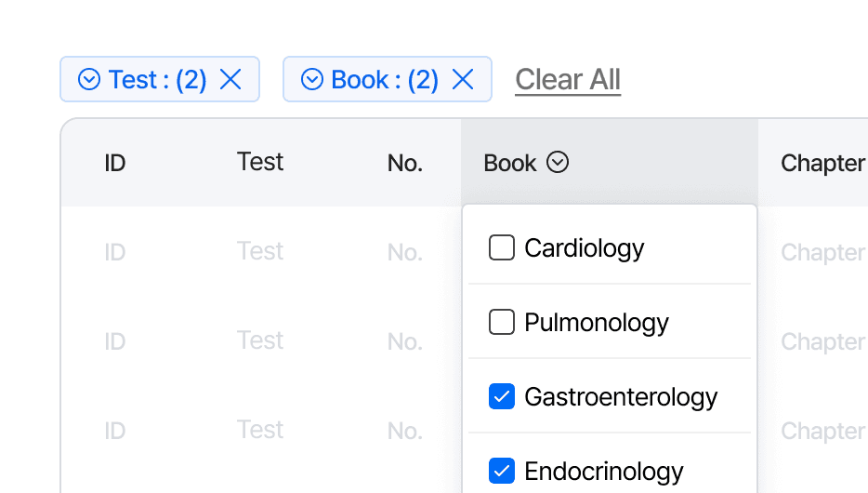868x493 pixels.
Task: Select the Cardiology option label
Action: [x=584, y=248]
